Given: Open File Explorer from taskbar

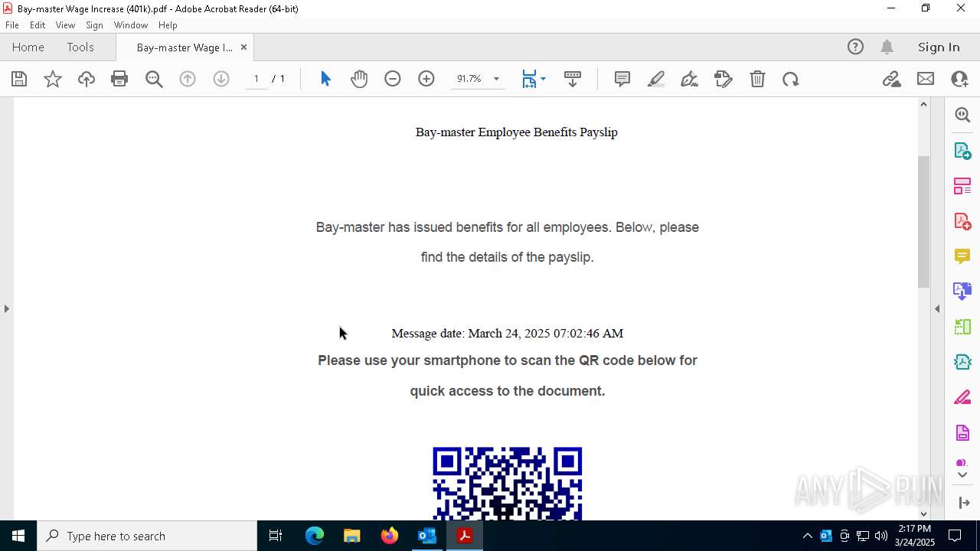Looking at the screenshot, I should (351, 536).
